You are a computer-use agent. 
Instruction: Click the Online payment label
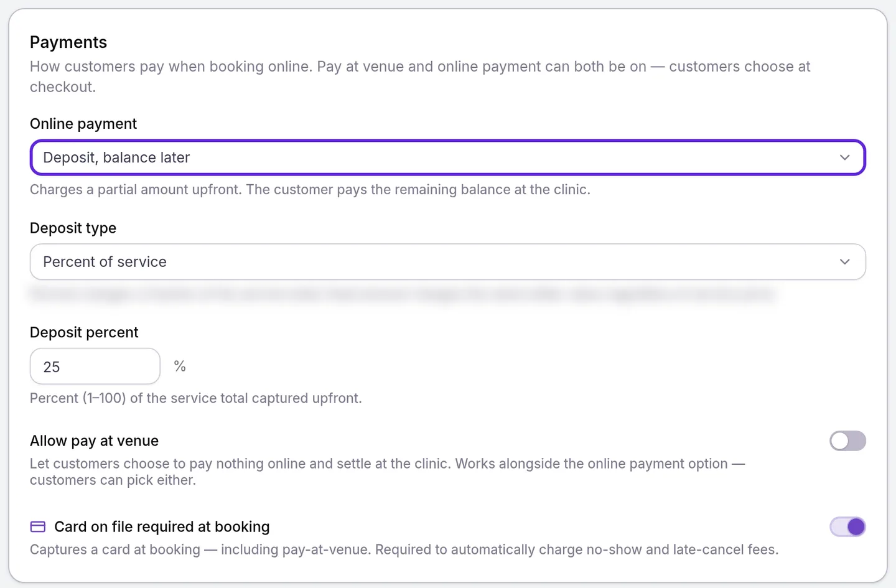pyautogui.click(x=83, y=124)
